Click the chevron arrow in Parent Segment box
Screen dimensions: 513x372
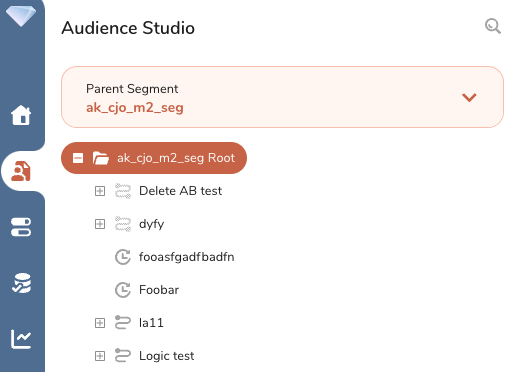click(x=469, y=97)
